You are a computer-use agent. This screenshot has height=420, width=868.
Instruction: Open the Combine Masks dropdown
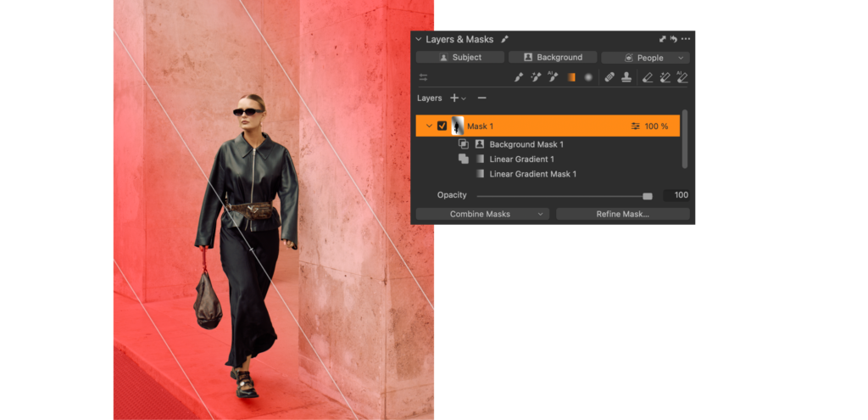click(x=483, y=214)
